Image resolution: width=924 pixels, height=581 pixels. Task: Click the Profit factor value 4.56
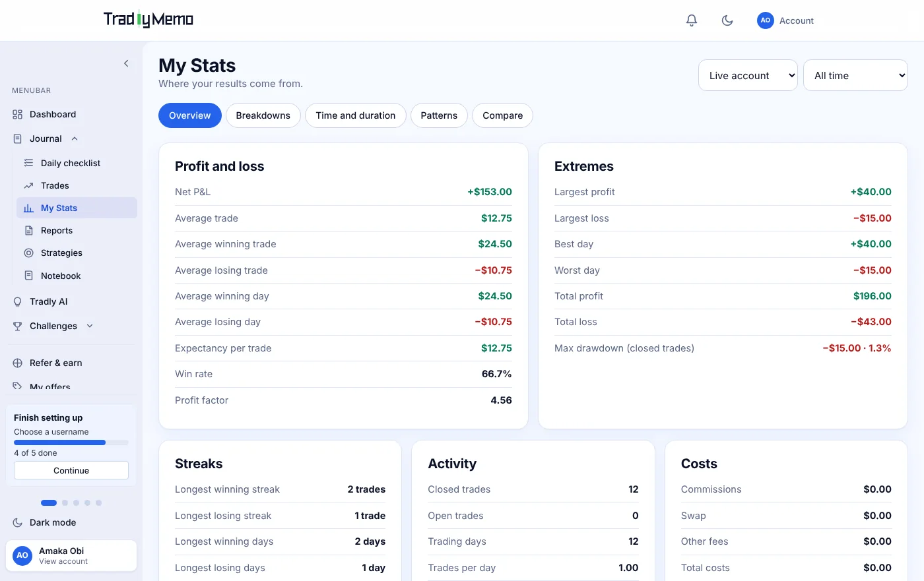[x=502, y=400]
